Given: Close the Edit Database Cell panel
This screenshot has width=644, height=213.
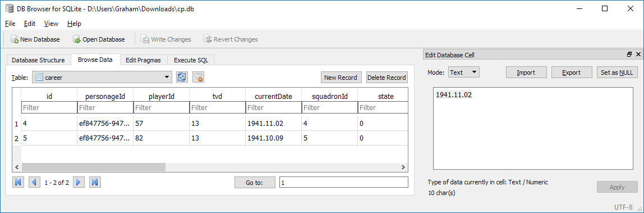Looking at the screenshot, I should point(638,55).
